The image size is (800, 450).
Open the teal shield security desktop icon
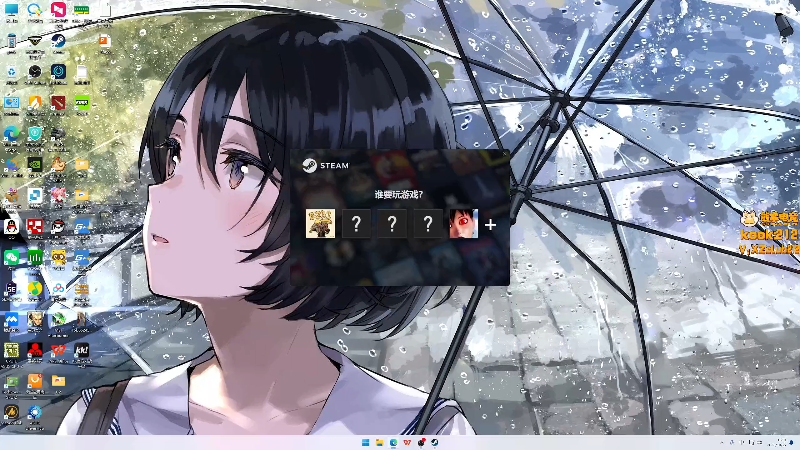pos(35,134)
